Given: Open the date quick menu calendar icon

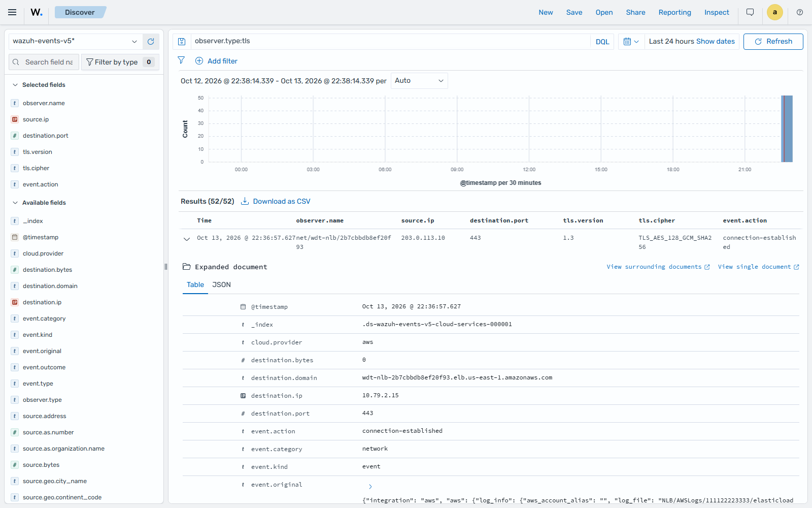Looking at the screenshot, I should 631,42.
